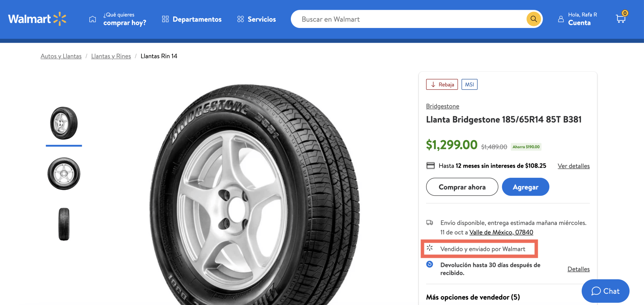Navigate to 'Llantas y Rines' breadcrumb
This screenshot has height=305, width=644.
pos(111,56)
